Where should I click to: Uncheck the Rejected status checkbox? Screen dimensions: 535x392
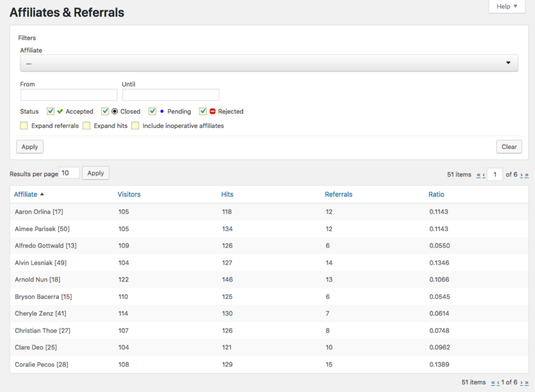(203, 111)
